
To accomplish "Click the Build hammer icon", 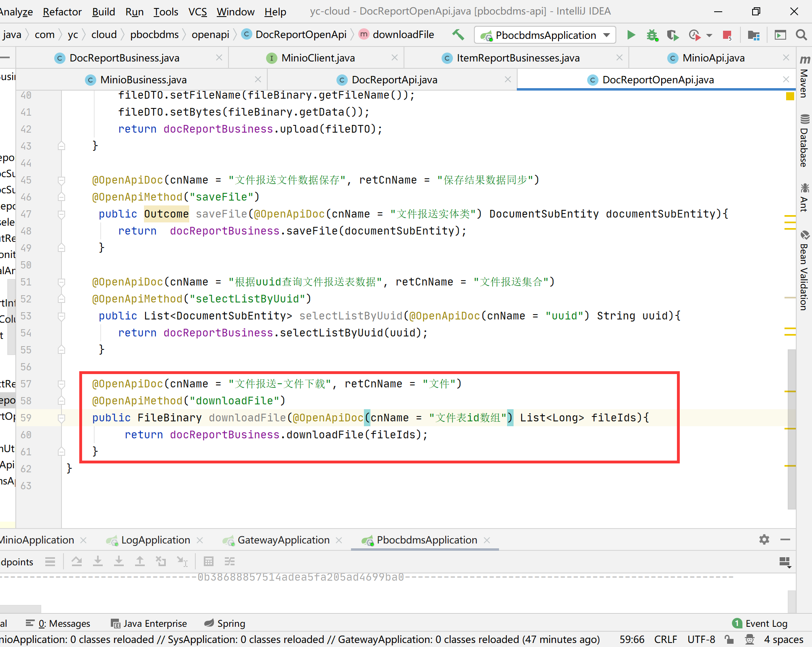I will (458, 35).
